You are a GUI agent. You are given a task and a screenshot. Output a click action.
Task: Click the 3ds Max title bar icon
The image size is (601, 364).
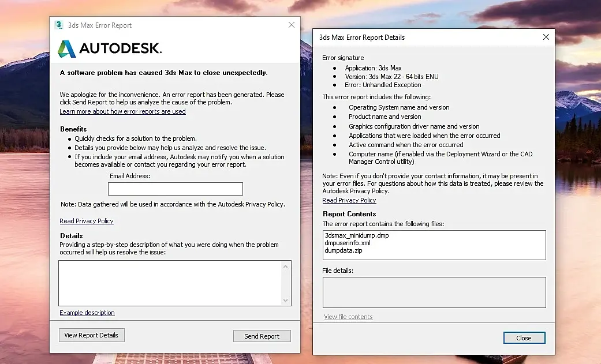pos(59,25)
